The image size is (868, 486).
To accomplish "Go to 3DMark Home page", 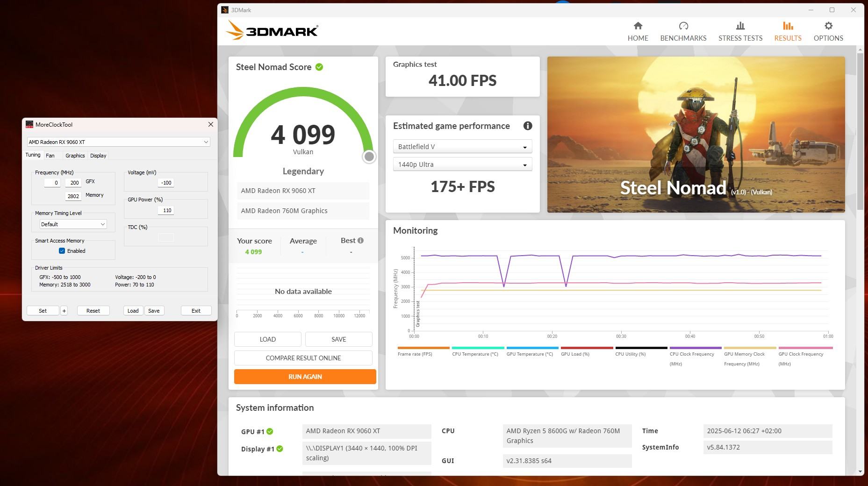I will pyautogui.click(x=638, y=31).
